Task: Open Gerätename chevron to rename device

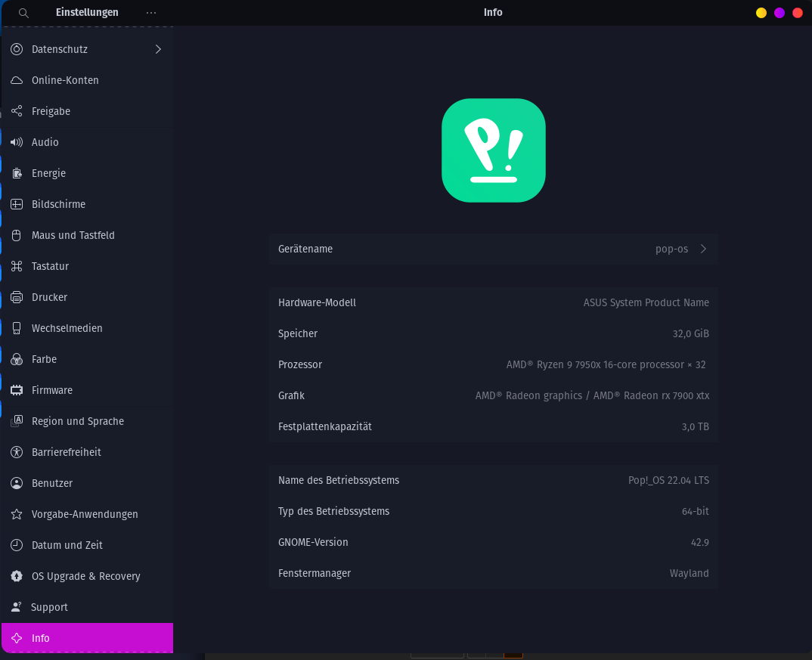Action: point(703,249)
